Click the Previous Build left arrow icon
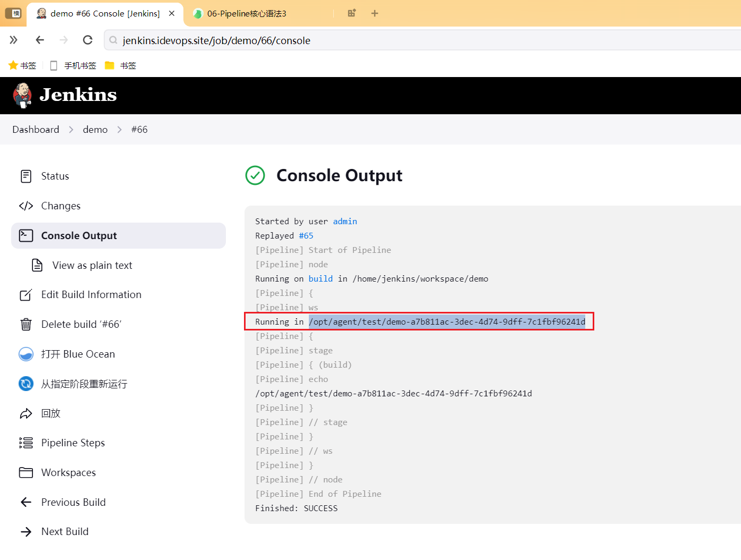The image size is (741, 560). (x=26, y=502)
